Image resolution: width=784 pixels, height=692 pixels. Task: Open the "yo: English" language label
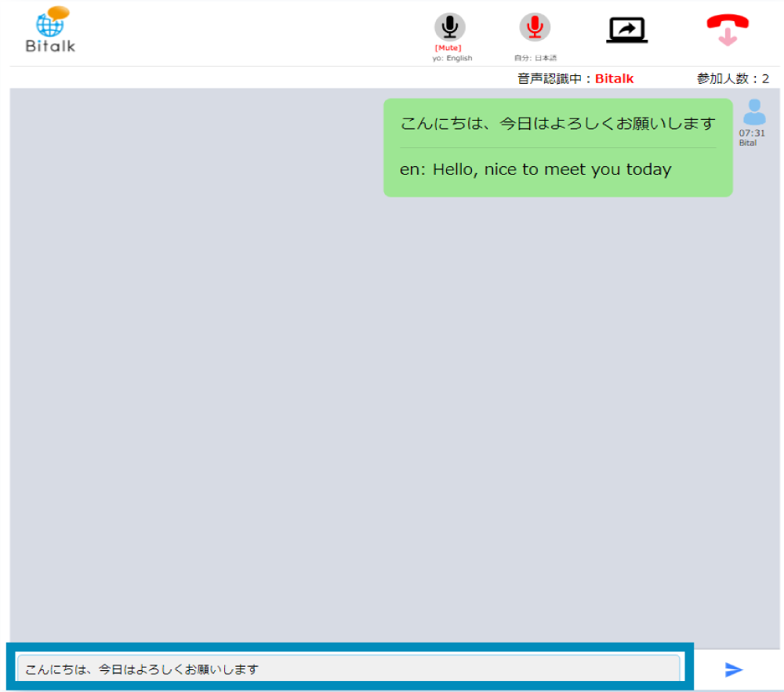(x=452, y=59)
